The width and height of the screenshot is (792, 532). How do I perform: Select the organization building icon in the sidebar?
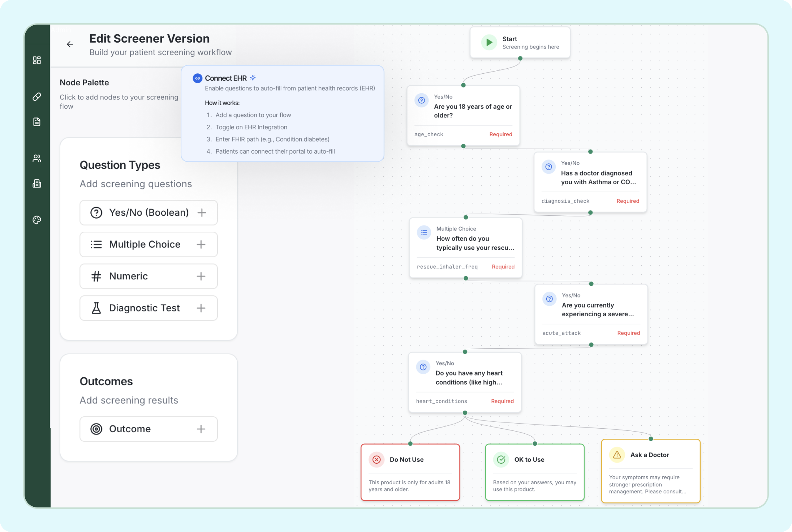[36, 183]
